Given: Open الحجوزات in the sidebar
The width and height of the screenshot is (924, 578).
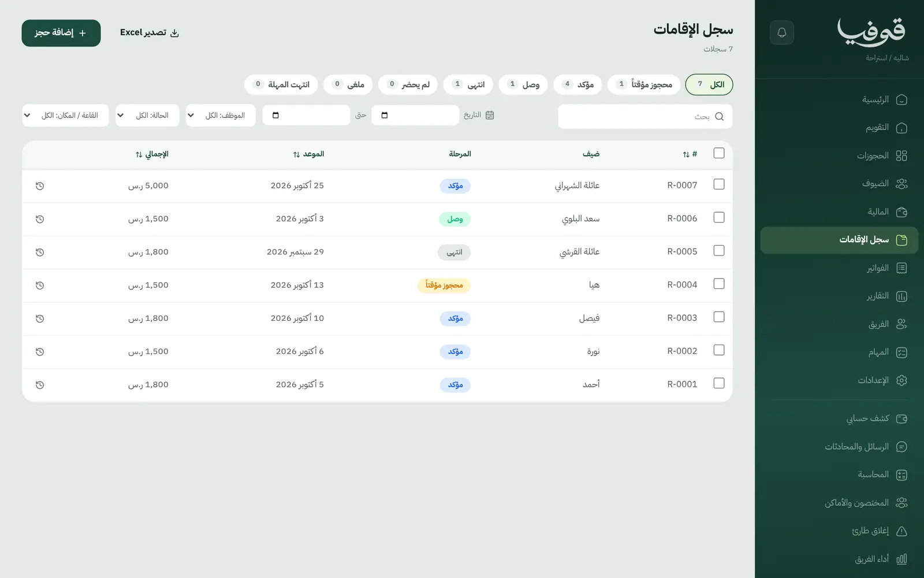Looking at the screenshot, I should click(839, 156).
